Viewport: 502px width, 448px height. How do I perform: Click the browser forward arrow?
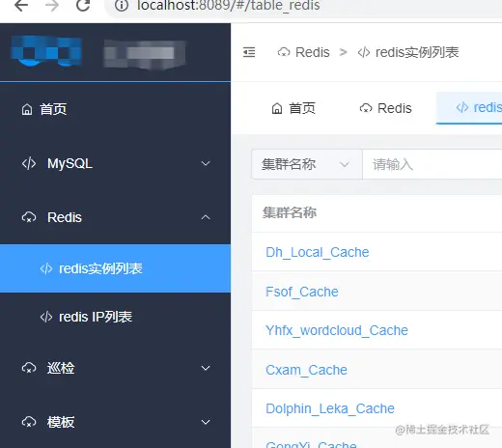[52, 5]
